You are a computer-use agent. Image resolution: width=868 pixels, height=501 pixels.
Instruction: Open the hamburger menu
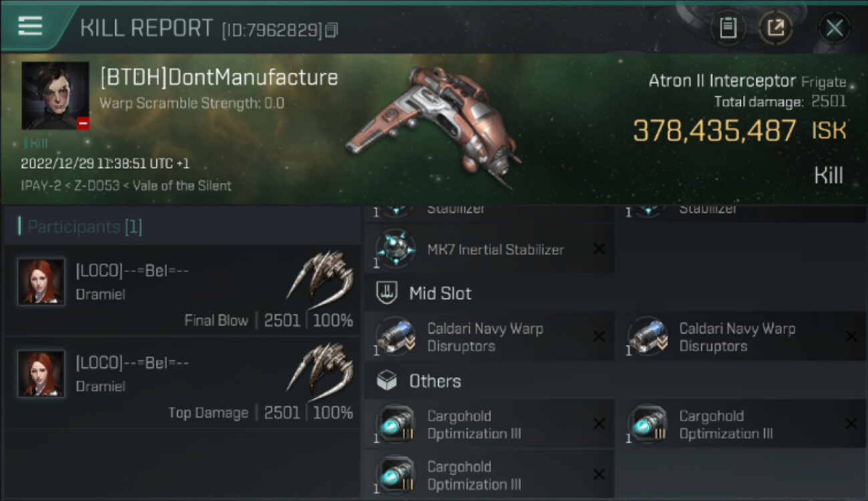[31, 26]
